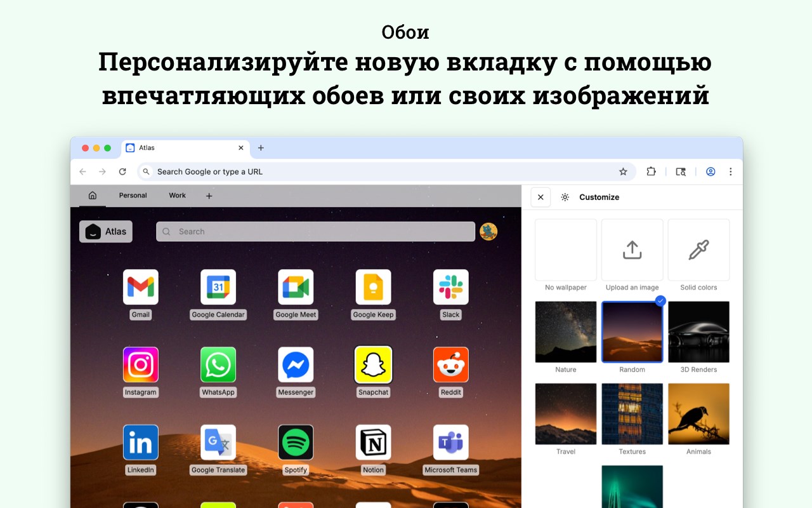Close the Atlas browser tab
Viewport: 812px width, 508px height.
click(x=240, y=148)
